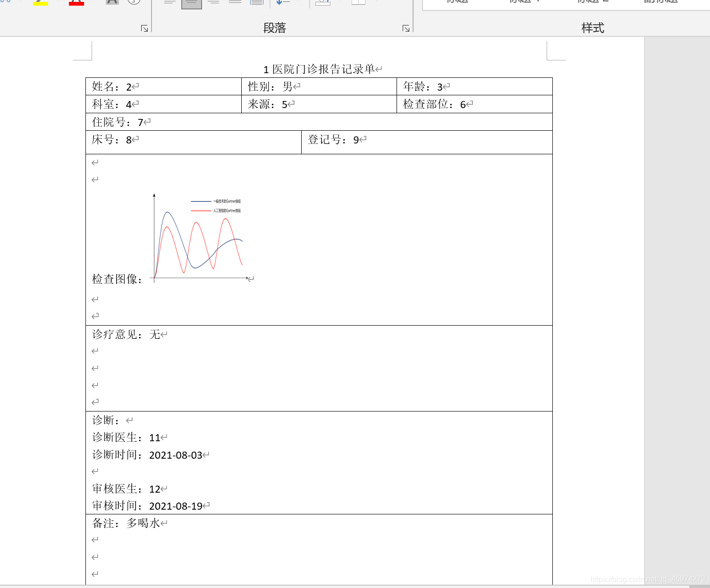Click the 登记号: 9 cell
This screenshot has height=588, width=710.
coord(427,143)
